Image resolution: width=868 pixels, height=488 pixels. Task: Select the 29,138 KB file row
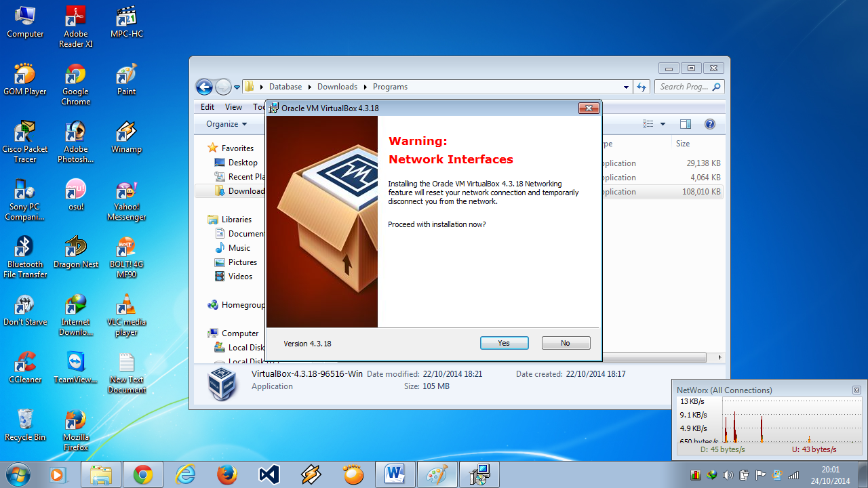pos(663,163)
